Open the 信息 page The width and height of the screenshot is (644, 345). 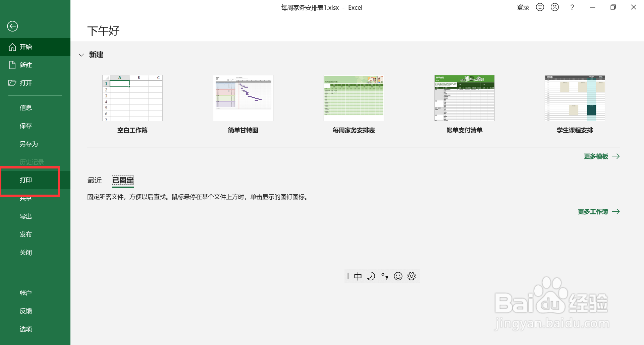35,108
